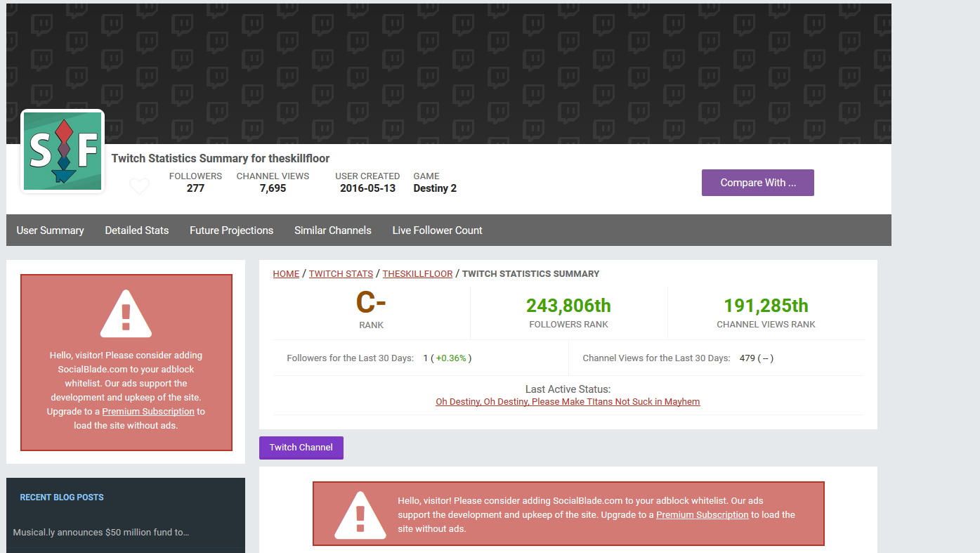Click the RECENT BLOG POSTS heading
Screen dimensions: 980x553
coord(62,497)
